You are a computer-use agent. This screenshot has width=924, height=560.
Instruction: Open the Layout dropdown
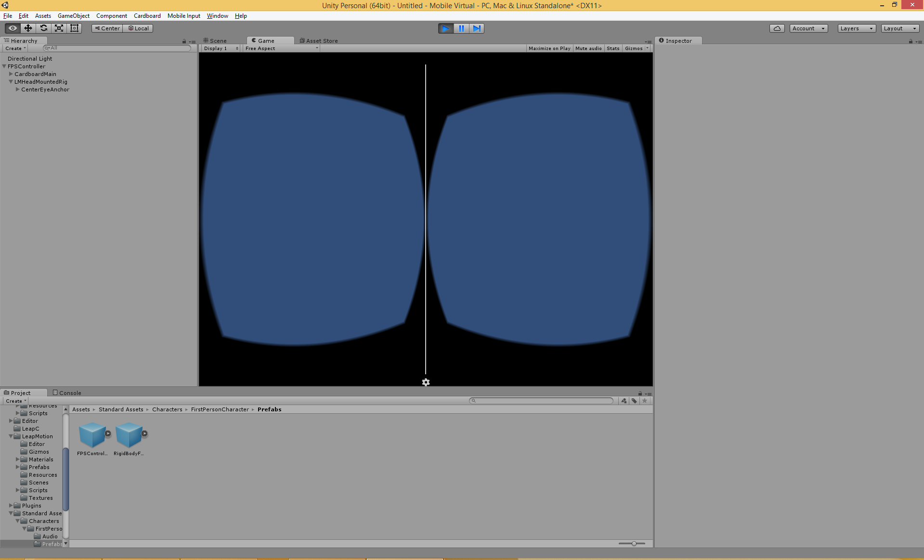pyautogui.click(x=900, y=28)
